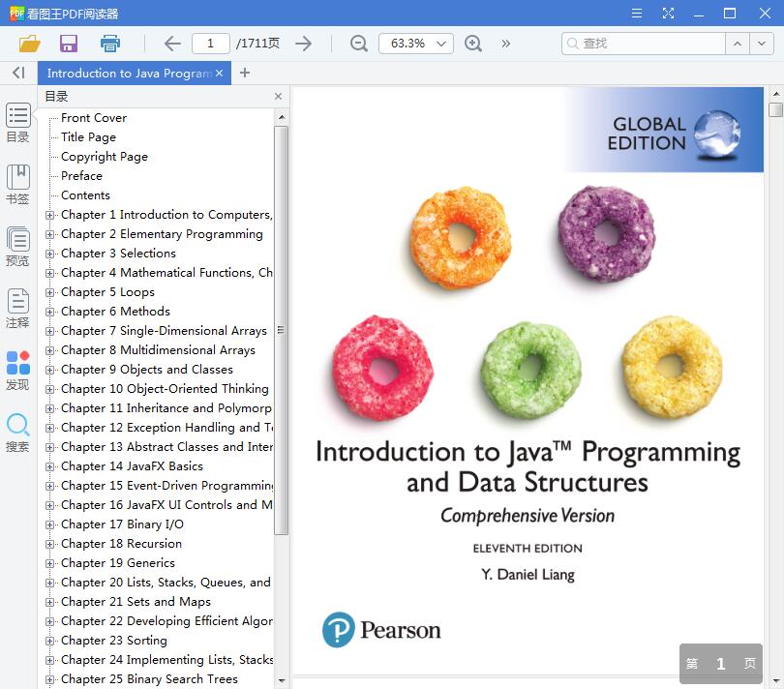The height and width of the screenshot is (689, 784).
Task: Jump to Contents entry
Action: [85, 195]
